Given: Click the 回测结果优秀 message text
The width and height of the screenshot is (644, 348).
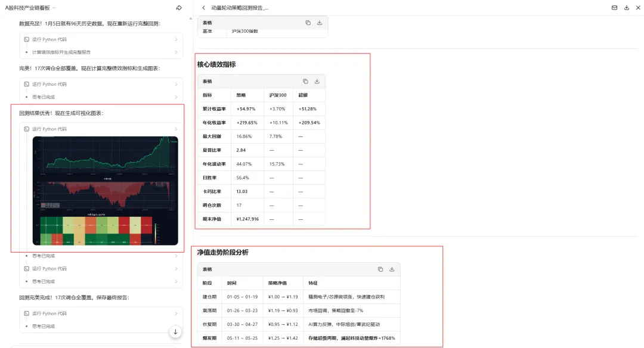Looking at the screenshot, I should pyautogui.click(x=61, y=113).
